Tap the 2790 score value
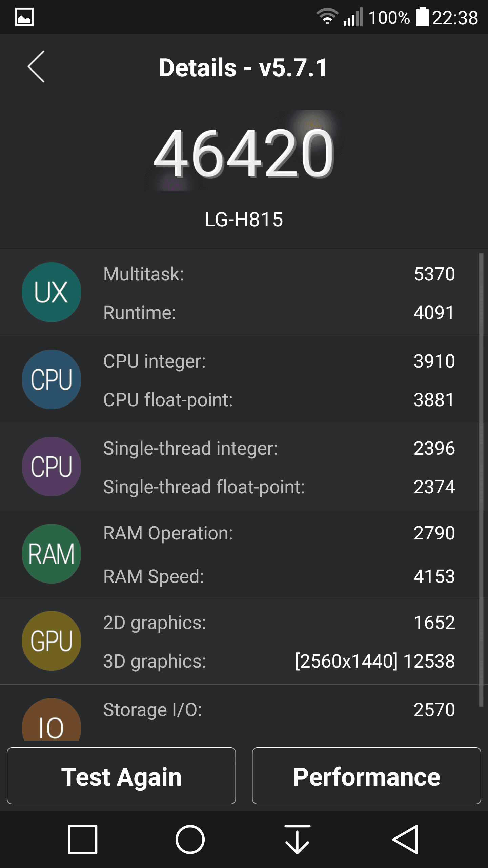The image size is (488, 868). point(434,533)
